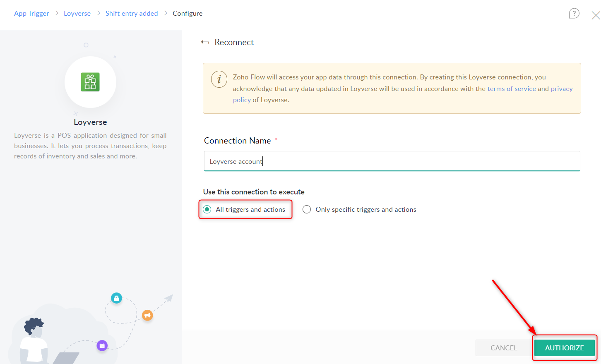Viewport: 601px width, 364px height.
Task: Click the info icon in the notice banner
Action: tap(219, 79)
